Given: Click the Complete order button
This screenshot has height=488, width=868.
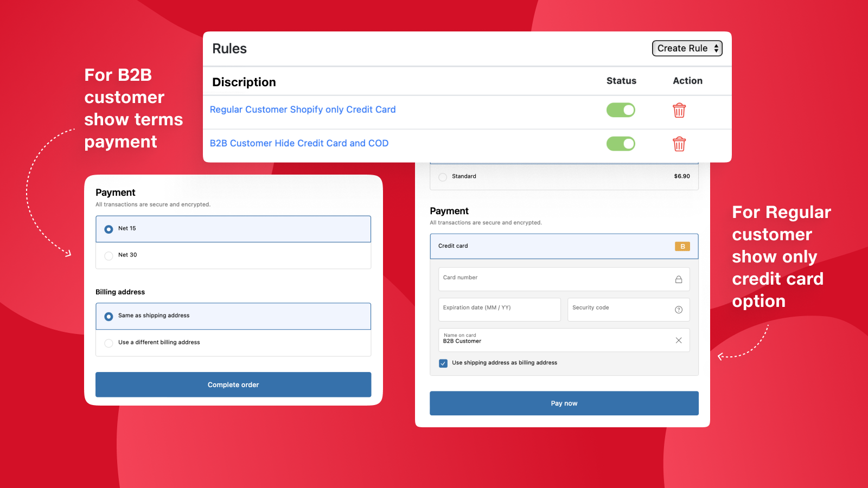Looking at the screenshot, I should point(233,384).
